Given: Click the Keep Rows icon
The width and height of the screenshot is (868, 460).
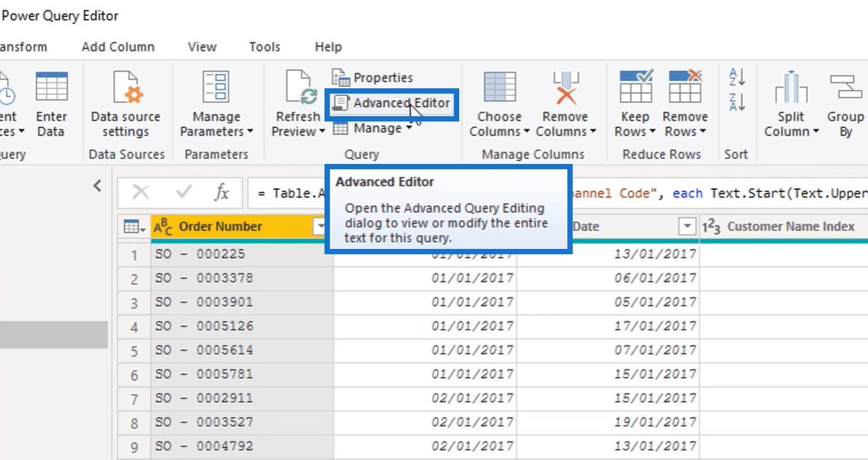Looking at the screenshot, I should pos(635,86).
